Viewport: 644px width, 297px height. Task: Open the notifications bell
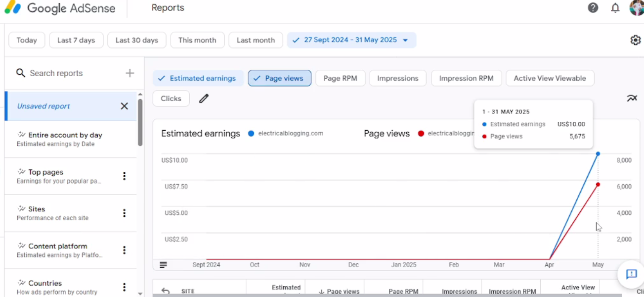point(615,8)
